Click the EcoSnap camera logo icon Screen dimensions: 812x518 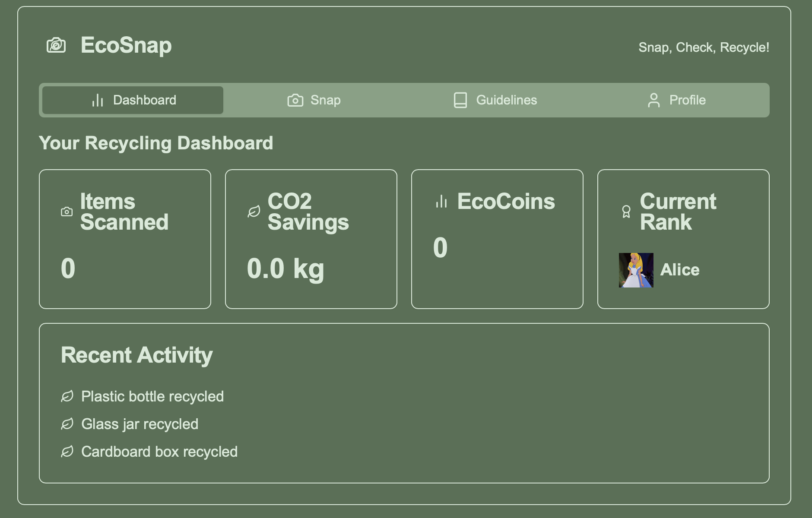pyautogui.click(x=55, y=44)
